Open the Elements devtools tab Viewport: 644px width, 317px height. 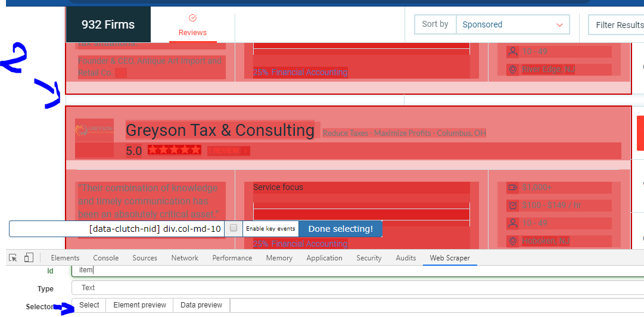click(65, 258)
